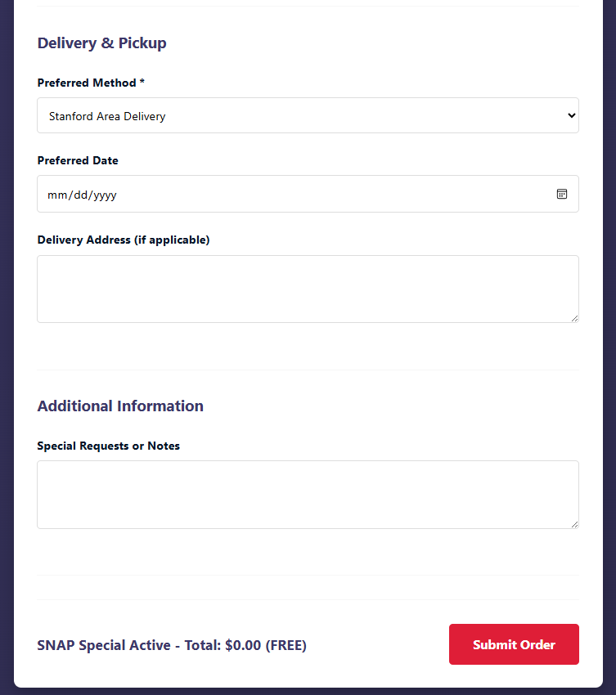Click the 'Delivery Address (if applicable)' label
Screen dimensions: 616x695
(x=124, y=240)
